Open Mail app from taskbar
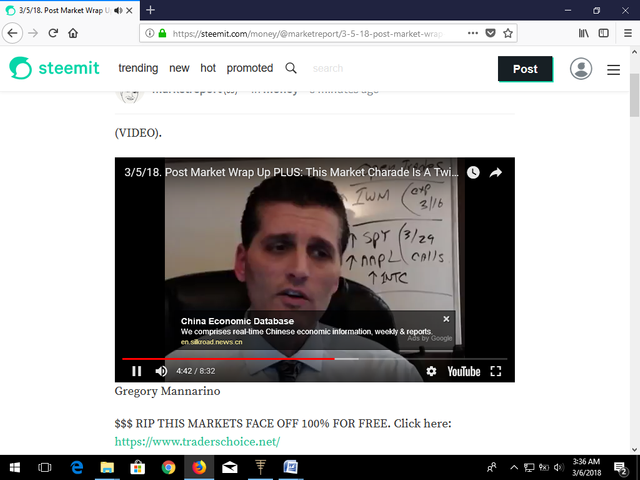640x480 pixels. (230, 467)
